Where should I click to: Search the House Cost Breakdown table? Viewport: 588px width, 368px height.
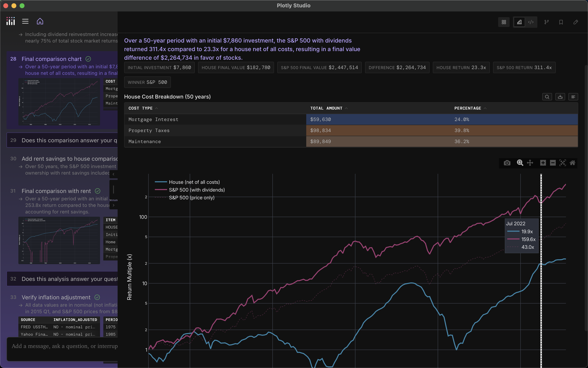[547, 97]
